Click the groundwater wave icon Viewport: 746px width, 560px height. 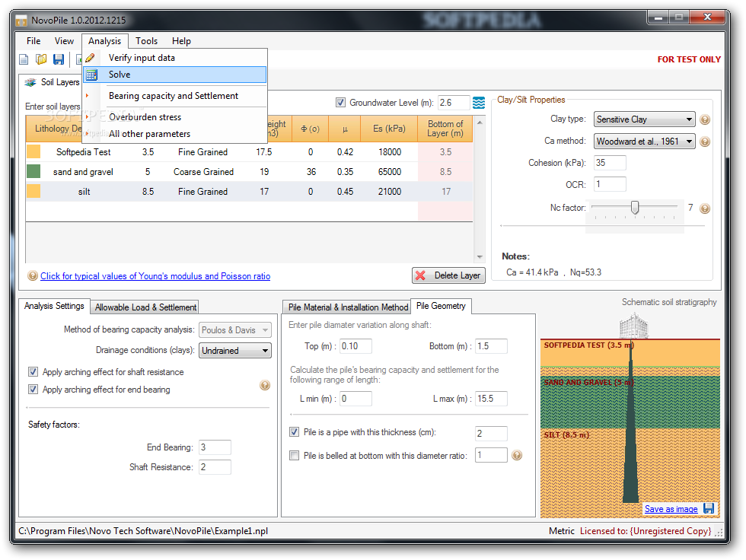click(479, 103)
